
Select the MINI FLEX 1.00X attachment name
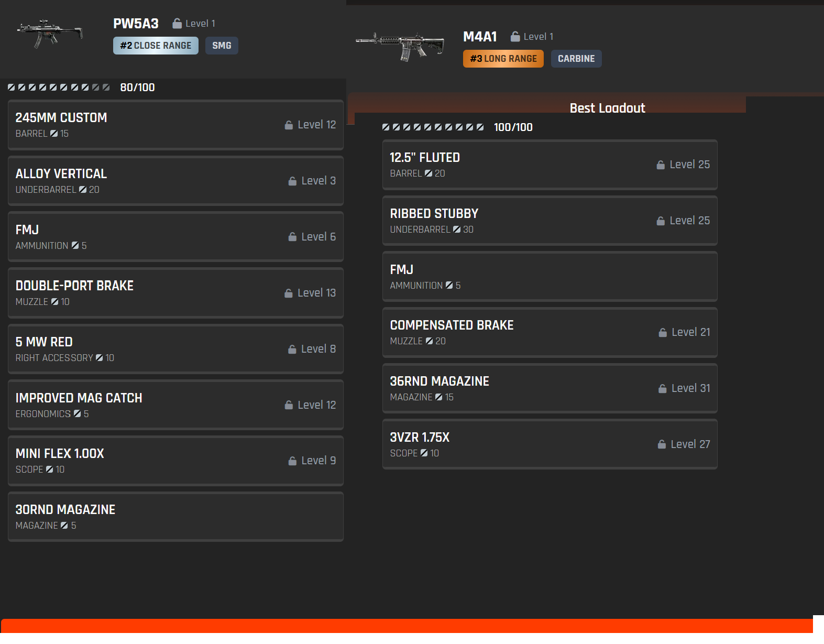pos(60,454)
